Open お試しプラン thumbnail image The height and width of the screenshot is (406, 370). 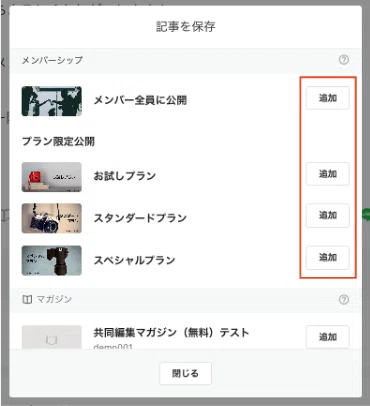(52, 177)
